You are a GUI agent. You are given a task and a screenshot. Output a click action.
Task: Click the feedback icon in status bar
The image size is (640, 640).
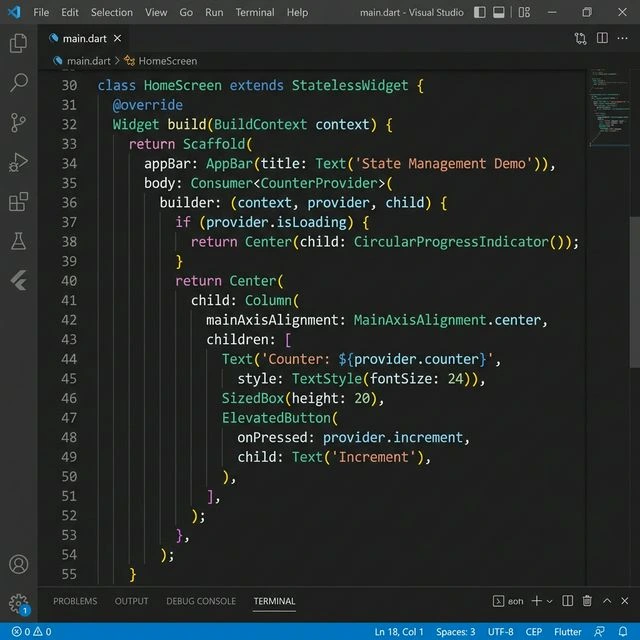pos(600,632)
